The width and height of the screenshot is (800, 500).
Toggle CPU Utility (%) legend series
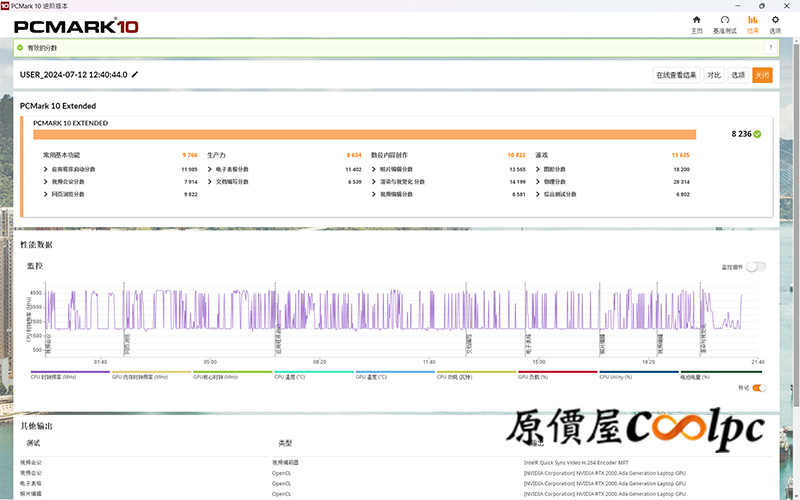point(639,375)
